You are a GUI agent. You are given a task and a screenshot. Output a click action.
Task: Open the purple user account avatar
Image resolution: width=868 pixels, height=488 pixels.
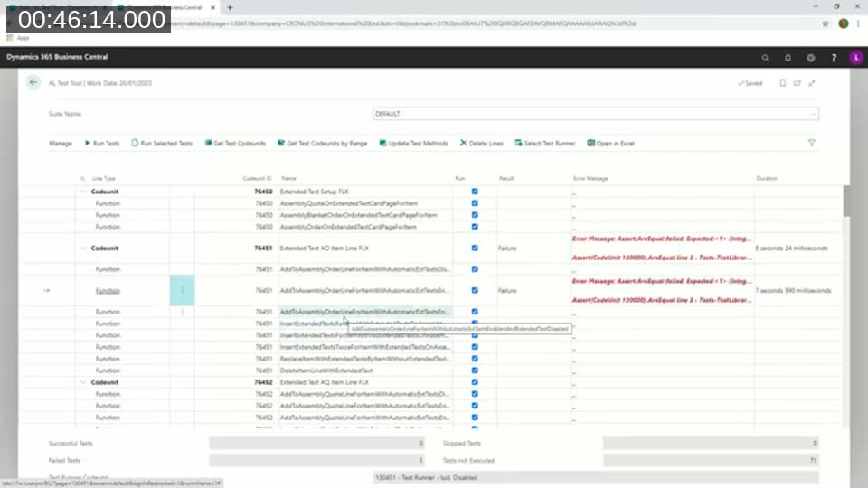(856, 58)
